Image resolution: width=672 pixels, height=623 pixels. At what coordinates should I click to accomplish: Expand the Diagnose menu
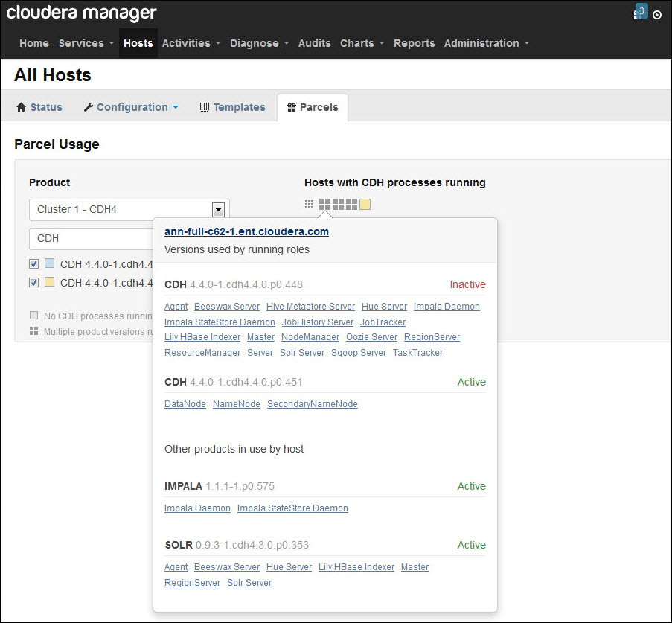pyautogui.click(x=259, y=43)
